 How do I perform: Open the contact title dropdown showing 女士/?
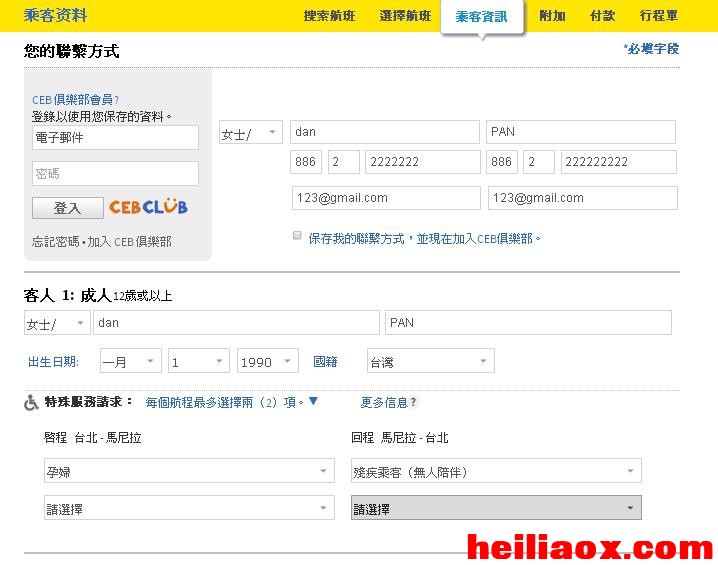[250, 132]
